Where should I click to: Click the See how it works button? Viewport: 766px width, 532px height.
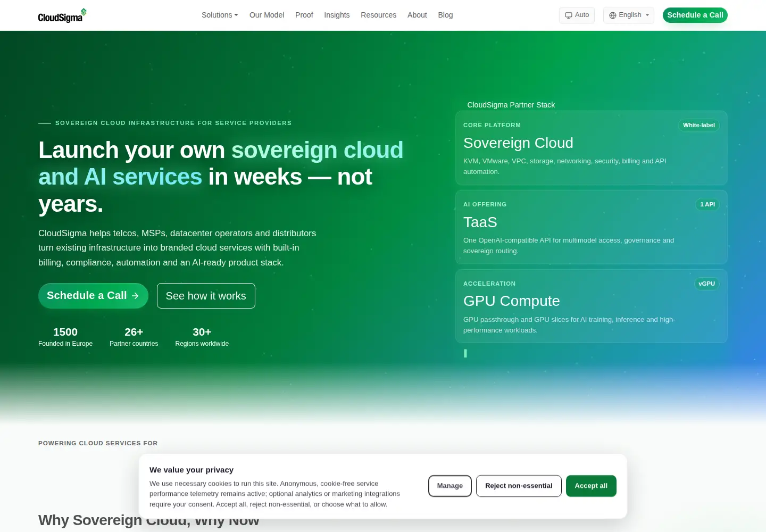[206, 296]
